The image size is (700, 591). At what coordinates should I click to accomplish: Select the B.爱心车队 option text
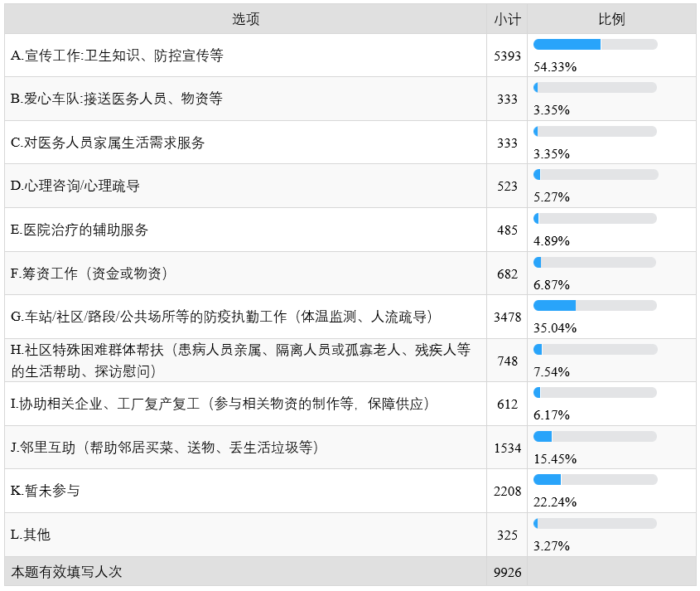click(x=117, y=99)
